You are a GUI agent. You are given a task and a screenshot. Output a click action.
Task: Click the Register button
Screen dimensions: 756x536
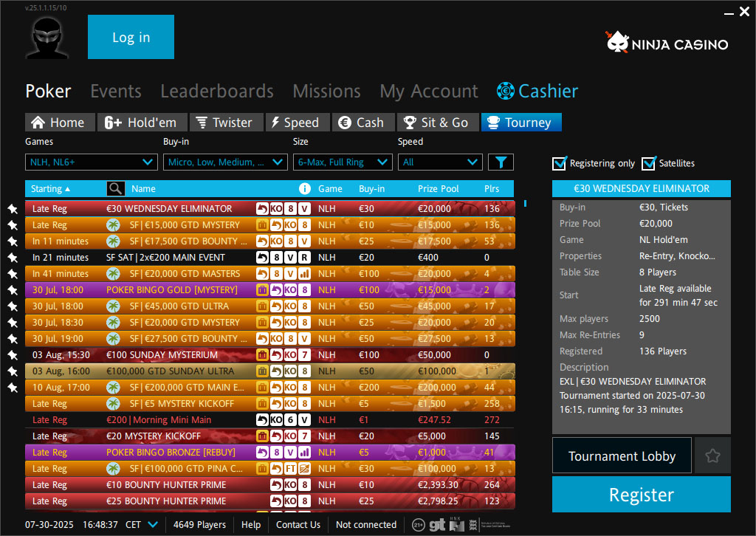642,495
